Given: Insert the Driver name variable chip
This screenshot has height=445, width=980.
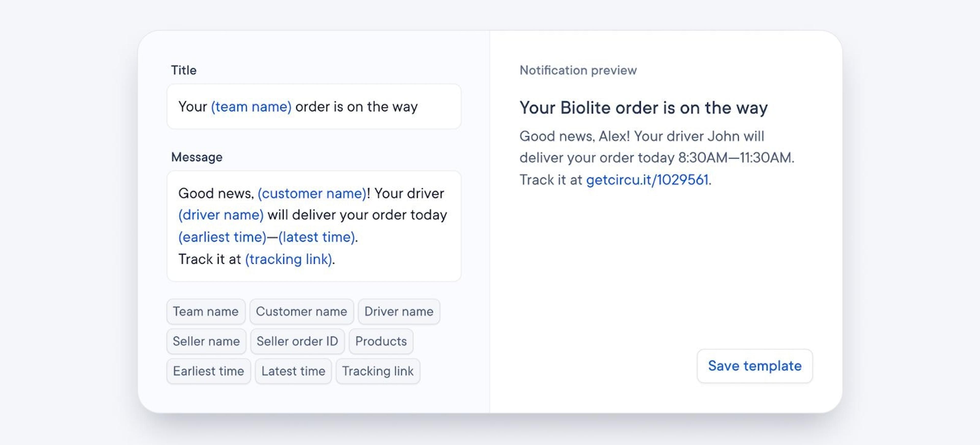Looking at the screenshot, I should click(x=398, y=311).
